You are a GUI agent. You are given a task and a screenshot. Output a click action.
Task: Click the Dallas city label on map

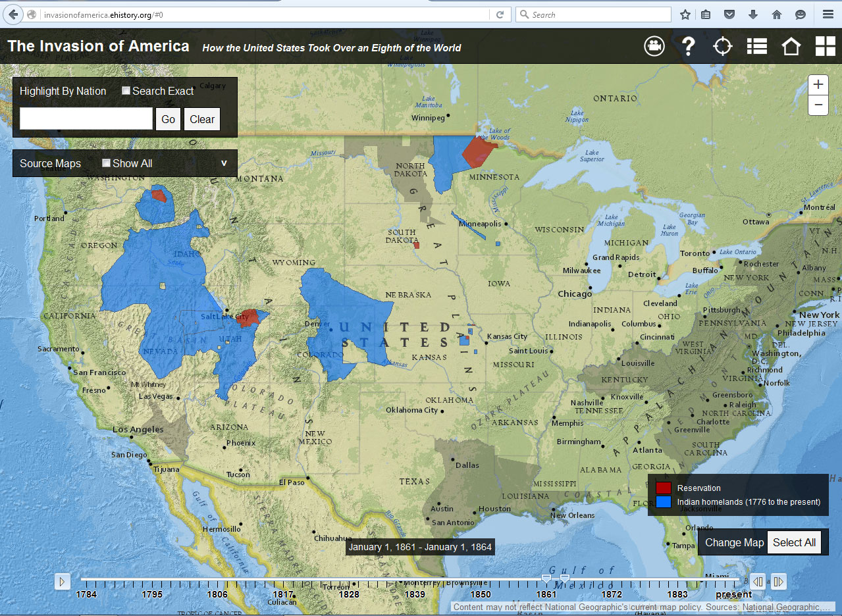point(467,465)
